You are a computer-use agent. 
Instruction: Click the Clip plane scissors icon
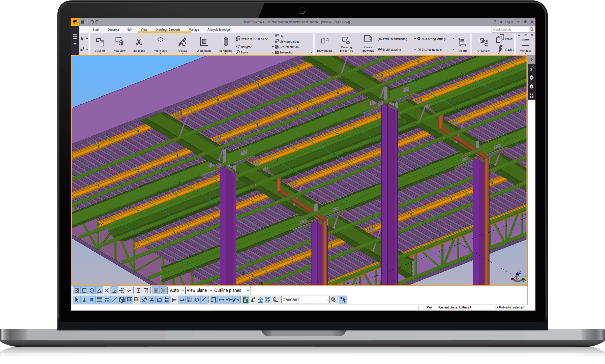tap(139, 42)
